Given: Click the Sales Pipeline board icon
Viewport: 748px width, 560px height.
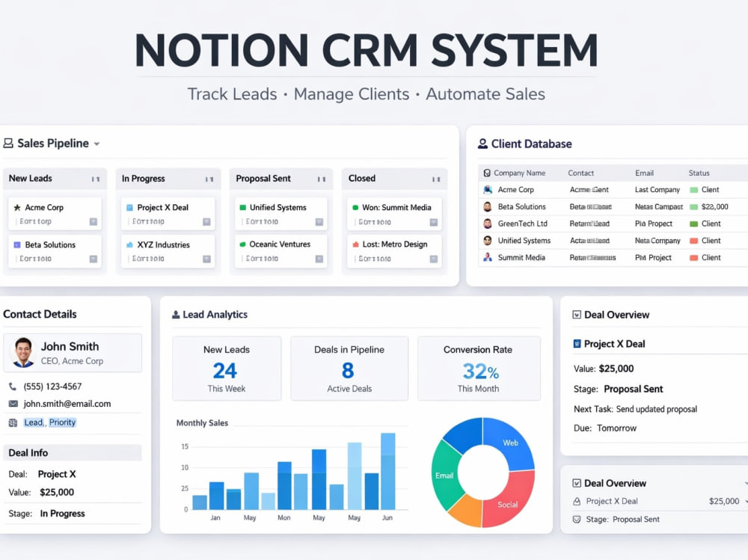Looking at the screenshot, I should [8, 143].
